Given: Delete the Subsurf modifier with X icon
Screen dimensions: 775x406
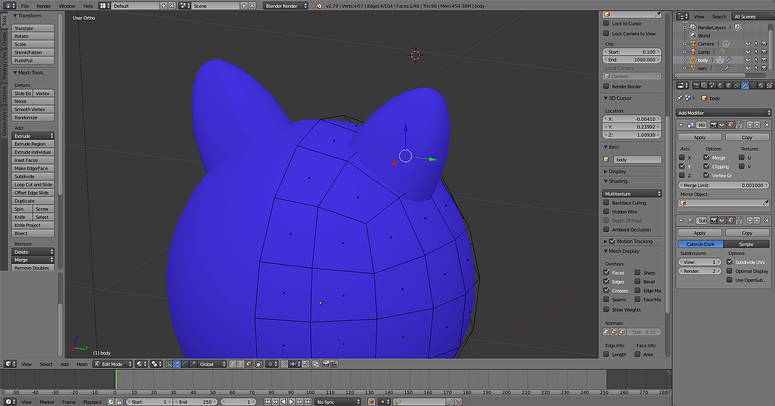Looking at the screenshot, I should click(x=767, y=221).
